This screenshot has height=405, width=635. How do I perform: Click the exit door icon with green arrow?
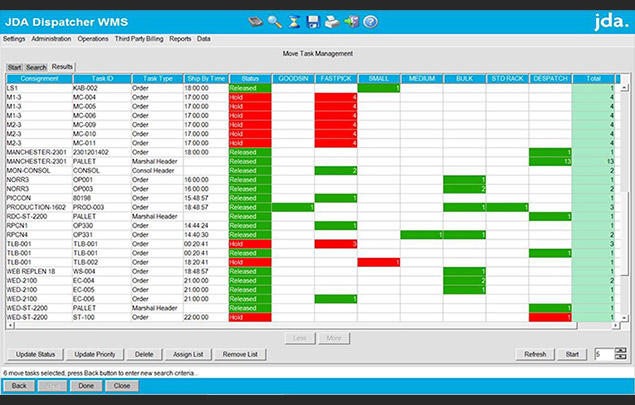click(x=351, y=21)
